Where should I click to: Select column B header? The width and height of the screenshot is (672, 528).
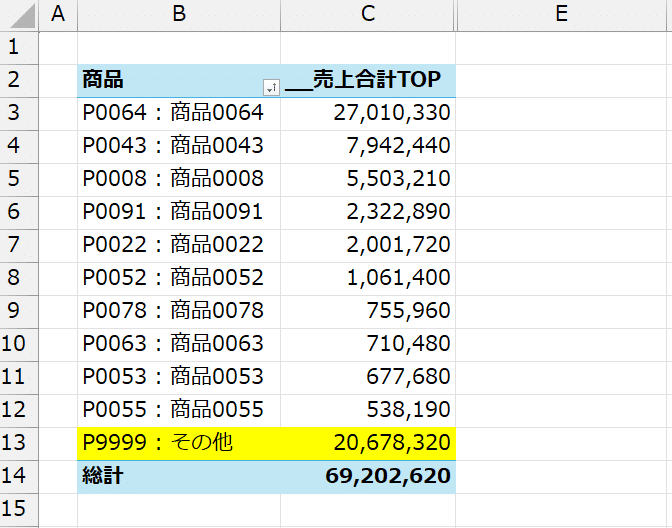click(x=179, y=15)
